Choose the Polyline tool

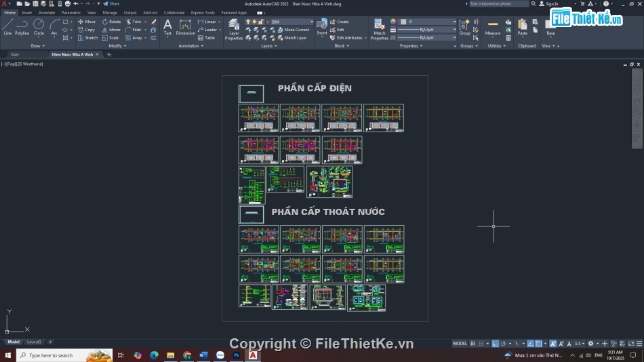tap(22, 26)
